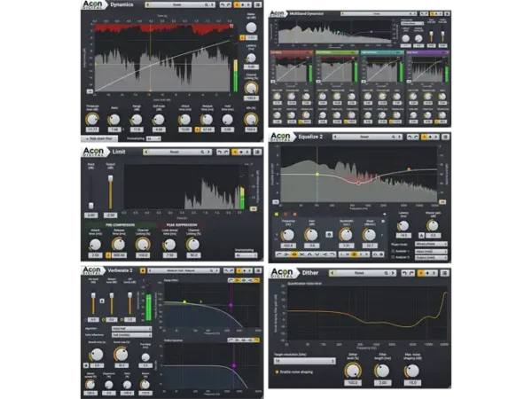Select high-cut filter in Verberate Output Equalizer
The width and height of the screenshot is (532, 399).
click(256, 340)
